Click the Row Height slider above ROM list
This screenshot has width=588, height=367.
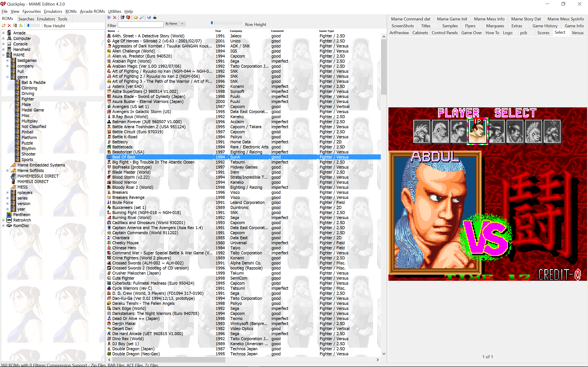(226, 23)
